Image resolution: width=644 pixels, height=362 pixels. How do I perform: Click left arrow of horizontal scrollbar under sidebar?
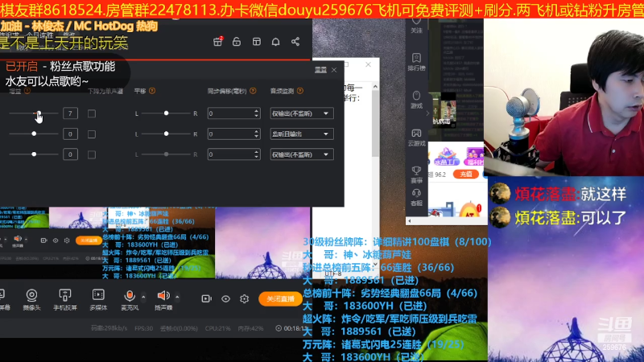pos(409,220)
